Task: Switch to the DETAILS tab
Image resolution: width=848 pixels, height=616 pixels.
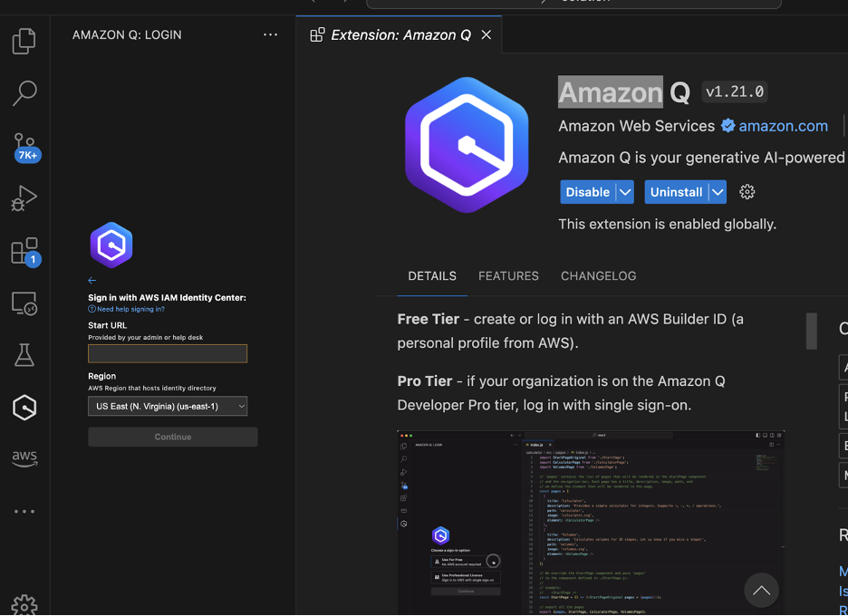Action: [x=432, y=275]
